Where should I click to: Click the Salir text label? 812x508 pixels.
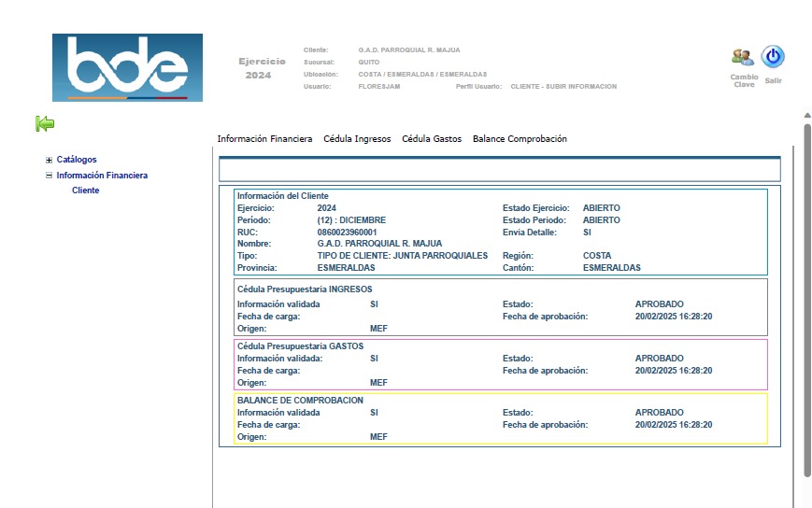click(773, 81)
